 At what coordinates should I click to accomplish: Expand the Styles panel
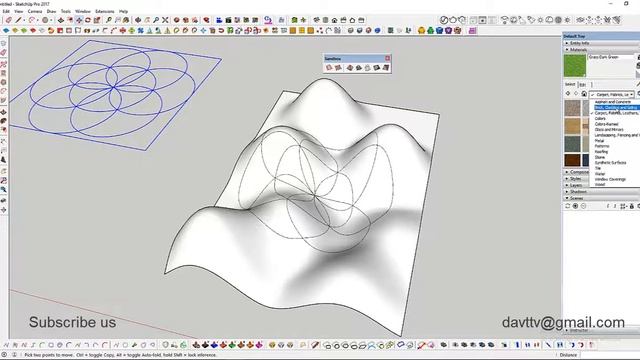coord(577,179)
